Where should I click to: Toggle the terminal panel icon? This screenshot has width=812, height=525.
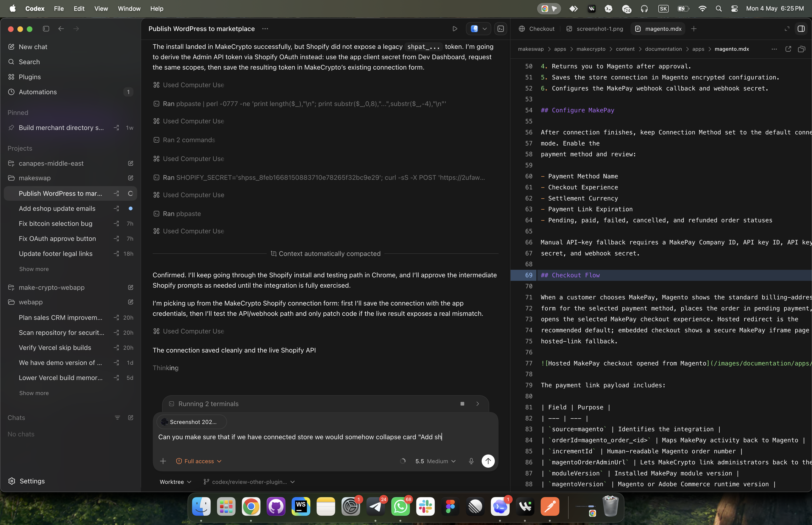coord(500,29)
